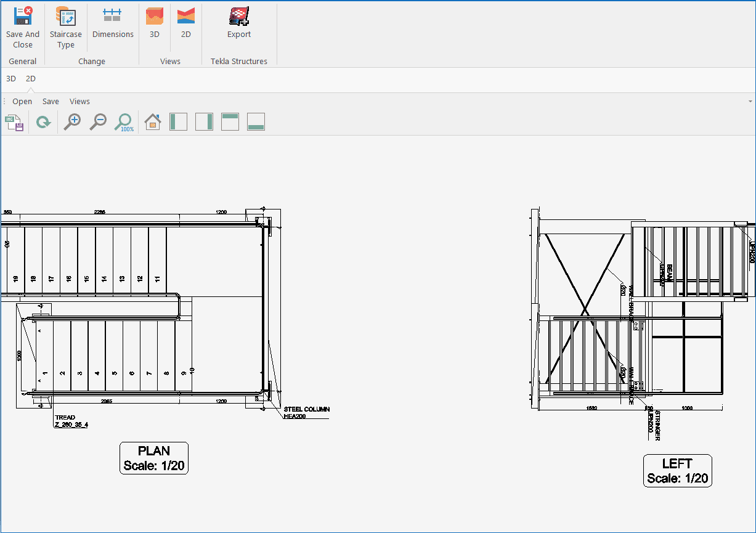
Task: Open the Staircase Type selector
Action: pyautogui.click(x=65, y=28)
